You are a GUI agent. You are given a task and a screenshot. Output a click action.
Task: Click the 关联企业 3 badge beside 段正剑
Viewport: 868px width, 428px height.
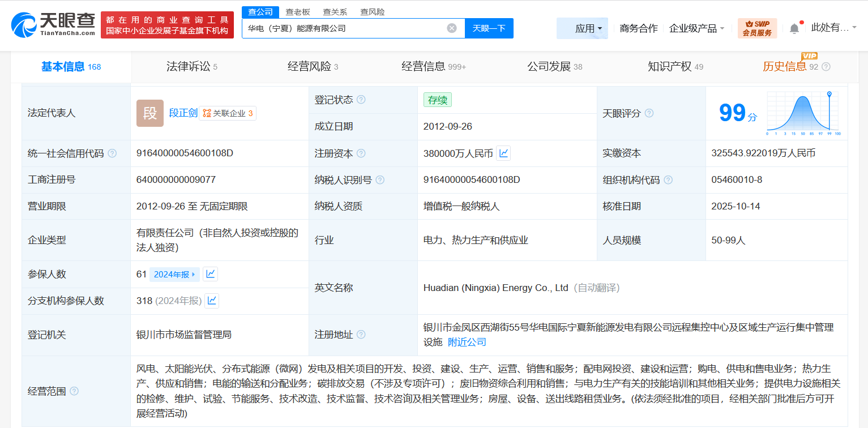click(227, 113)
